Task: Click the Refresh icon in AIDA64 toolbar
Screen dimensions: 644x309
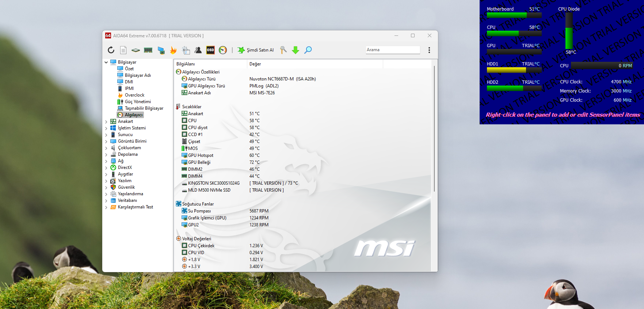Action: [x=111, y=50]
